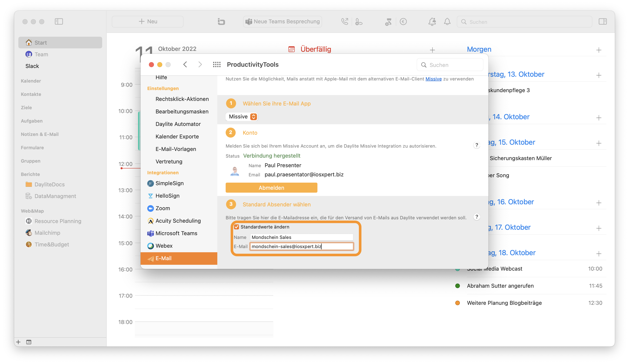Expand the Kontakte sidebar section
This screenshot has height=364, width=629.
(31, 94)
